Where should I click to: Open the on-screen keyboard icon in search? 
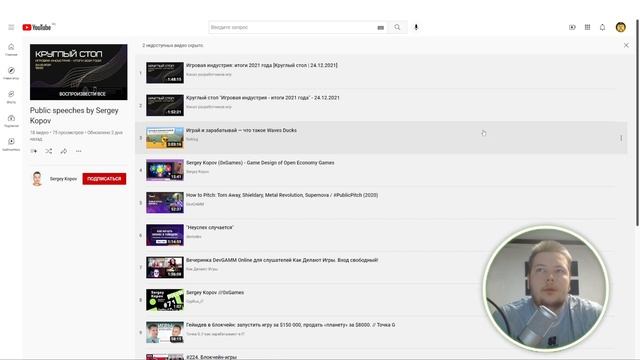click(x=380, y=27)
